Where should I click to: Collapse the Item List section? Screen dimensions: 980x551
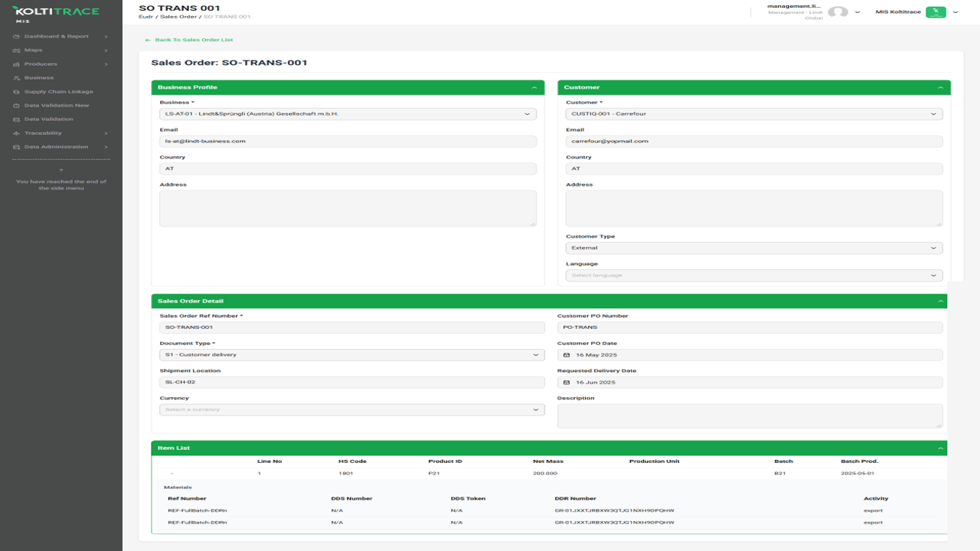click(x=940, y=448)
